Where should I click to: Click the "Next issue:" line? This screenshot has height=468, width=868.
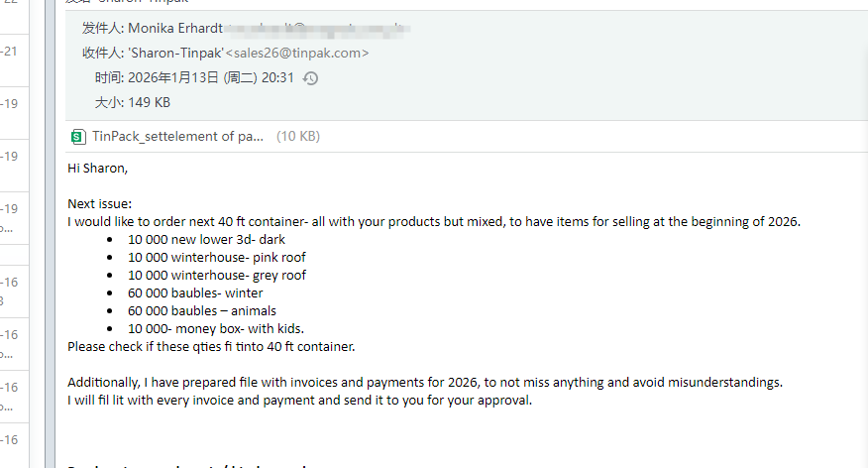pyautogui.click(x=99, y=203)
